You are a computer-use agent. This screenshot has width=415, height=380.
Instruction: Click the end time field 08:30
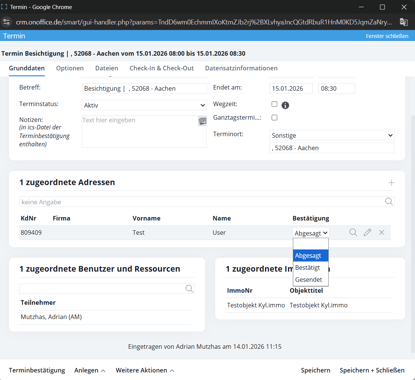(336, 88)
